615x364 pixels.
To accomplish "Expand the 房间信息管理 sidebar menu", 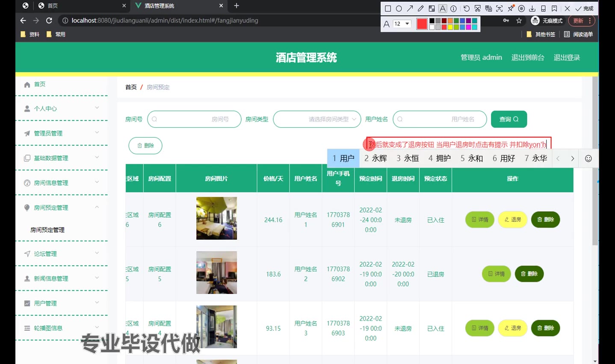I will pos(62,183).
